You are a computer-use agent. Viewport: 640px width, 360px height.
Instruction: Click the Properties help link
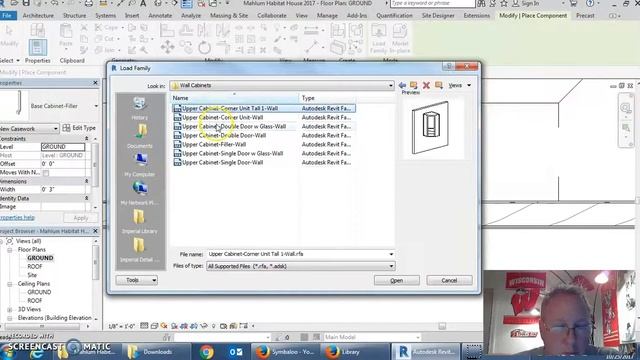point(17,218)
